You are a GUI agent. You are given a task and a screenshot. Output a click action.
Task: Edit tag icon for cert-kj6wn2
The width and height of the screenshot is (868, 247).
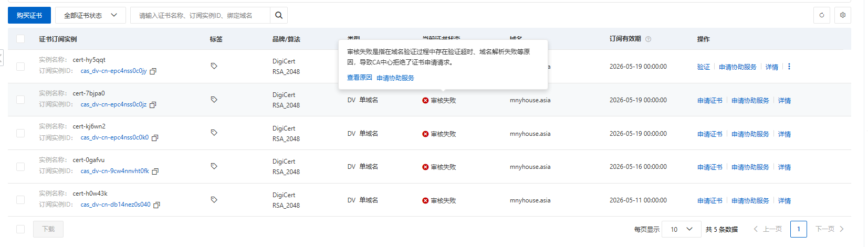214,133
